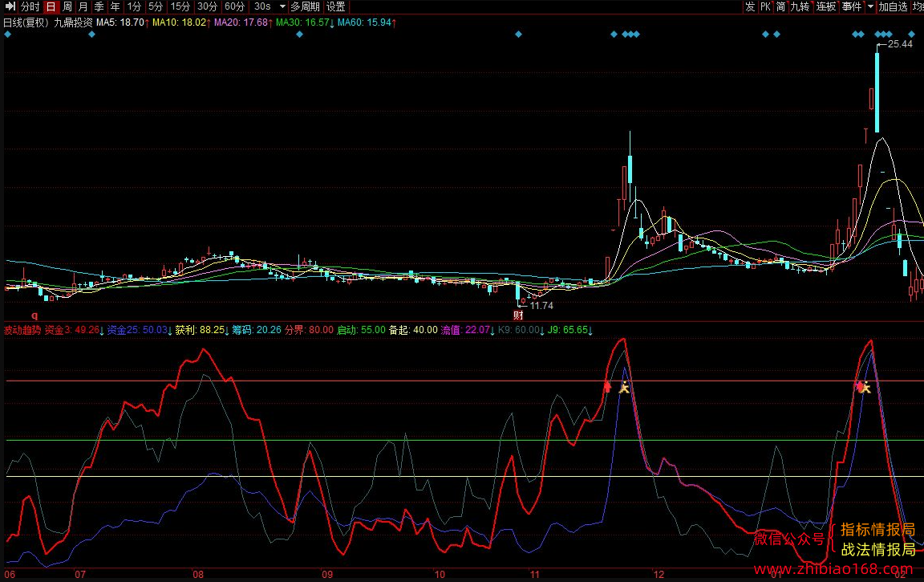924x582 pixels.
Task: Click the 12 month label on time axis
Action: click(x=659, y=574)
